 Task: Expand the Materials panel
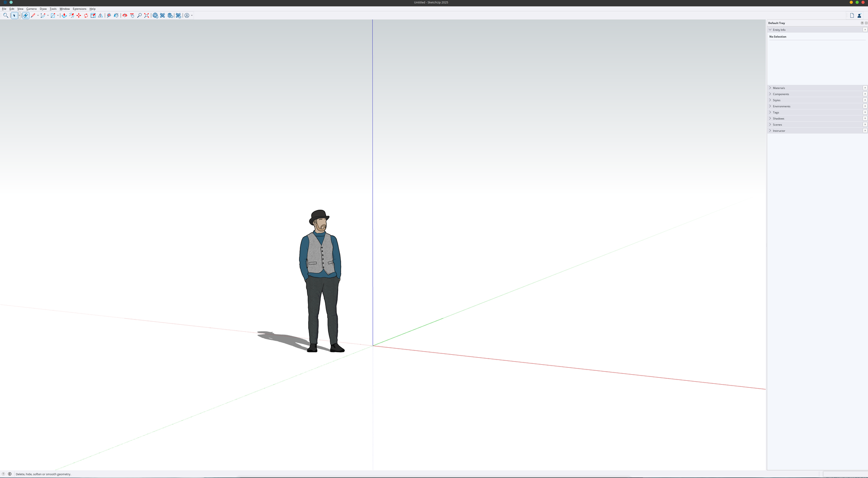[779, 88]
